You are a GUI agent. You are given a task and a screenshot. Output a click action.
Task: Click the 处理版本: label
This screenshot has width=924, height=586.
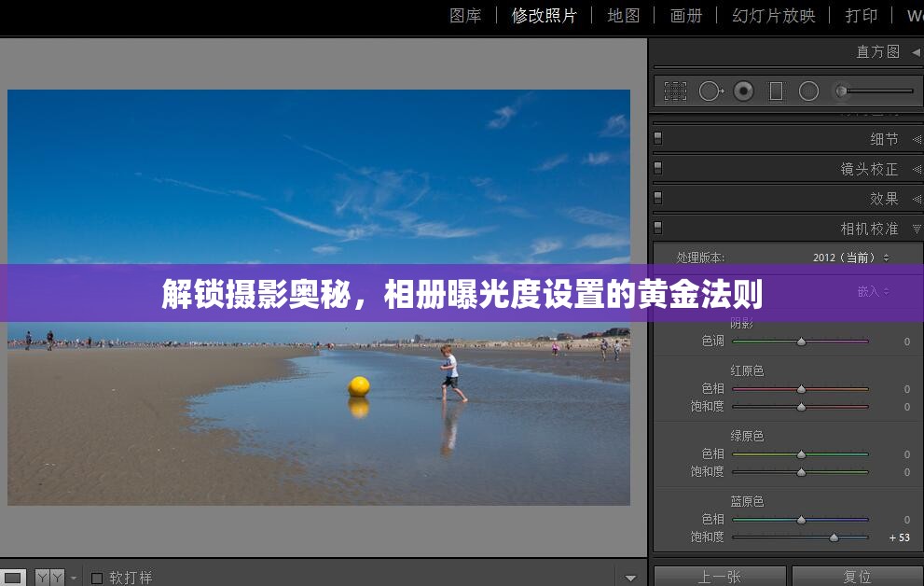tap(700, 258)
